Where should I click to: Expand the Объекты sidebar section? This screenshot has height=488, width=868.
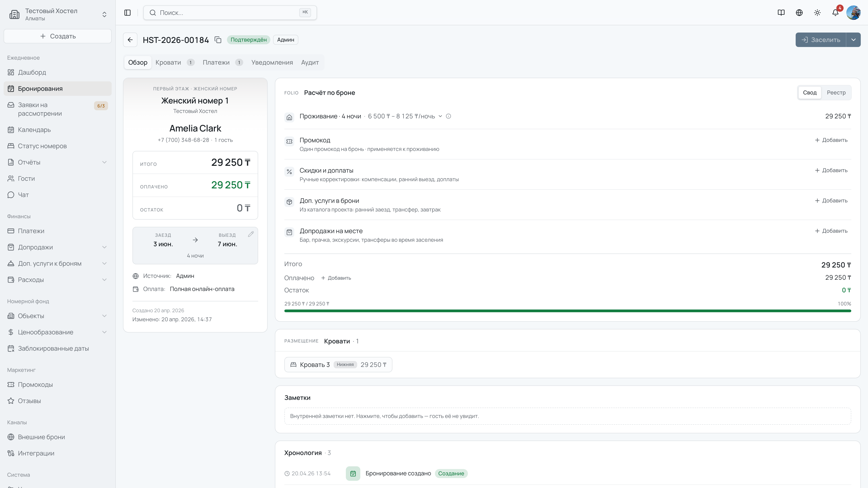104,316
